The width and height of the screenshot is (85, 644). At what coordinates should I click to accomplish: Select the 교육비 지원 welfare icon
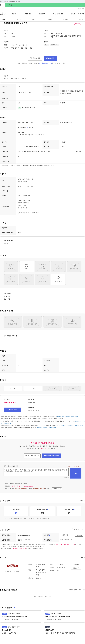click(58, 267)
